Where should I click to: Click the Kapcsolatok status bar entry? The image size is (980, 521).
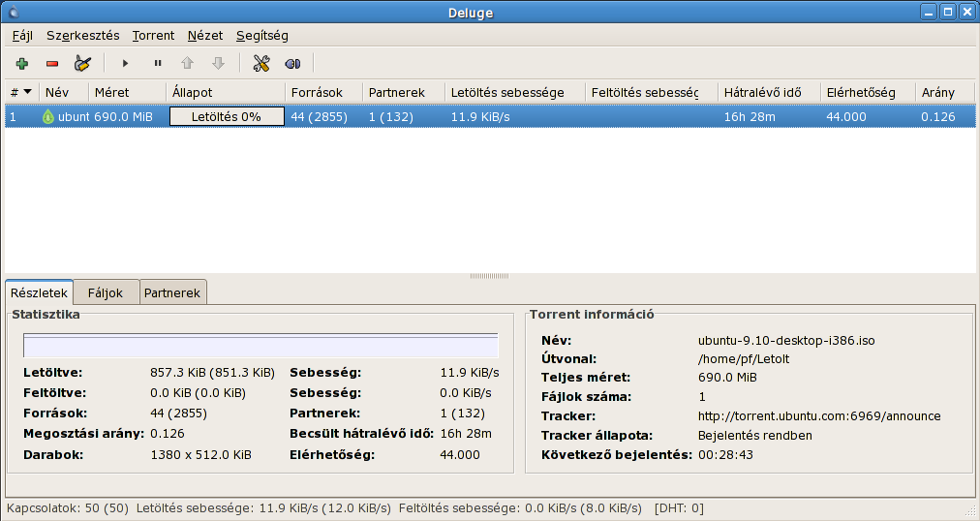[x=68, y=508]
